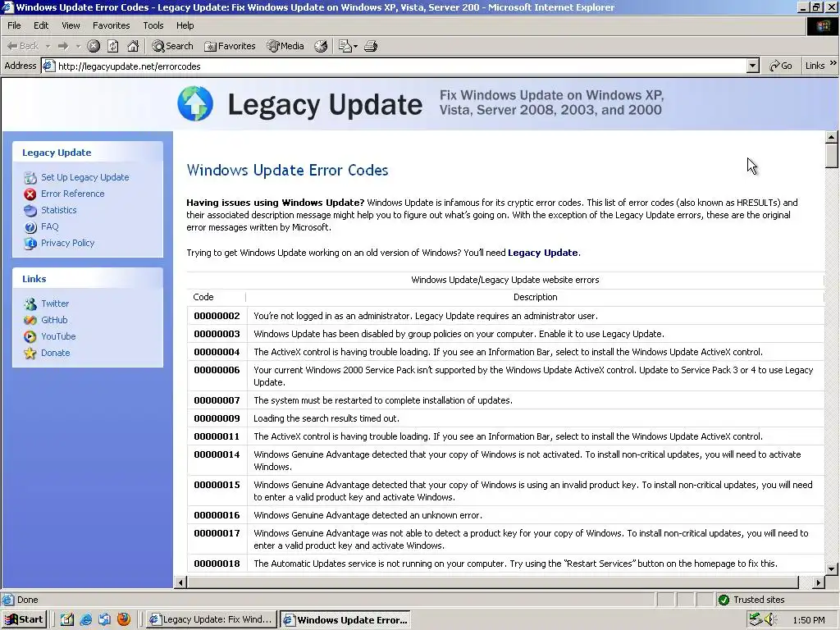Open the History toolbar icon
840x630 pixels.
pyautogui.click(x=321, y=46)
